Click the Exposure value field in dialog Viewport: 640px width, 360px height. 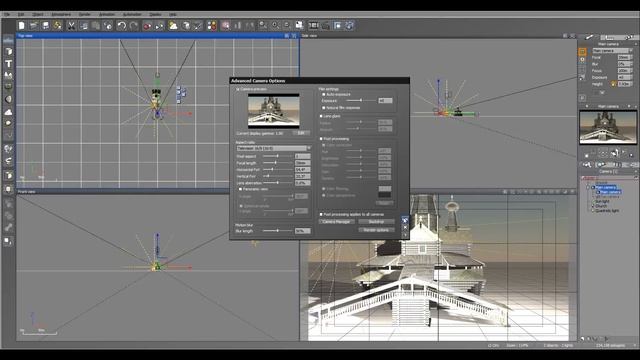point(385,100)
